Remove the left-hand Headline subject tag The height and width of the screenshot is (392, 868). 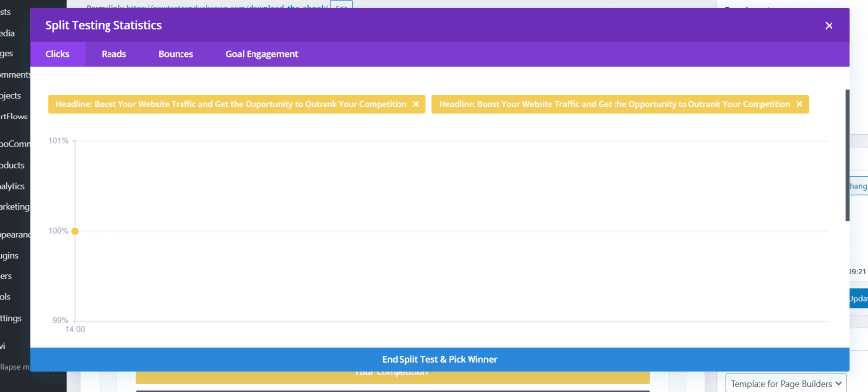tap(415, 104)
